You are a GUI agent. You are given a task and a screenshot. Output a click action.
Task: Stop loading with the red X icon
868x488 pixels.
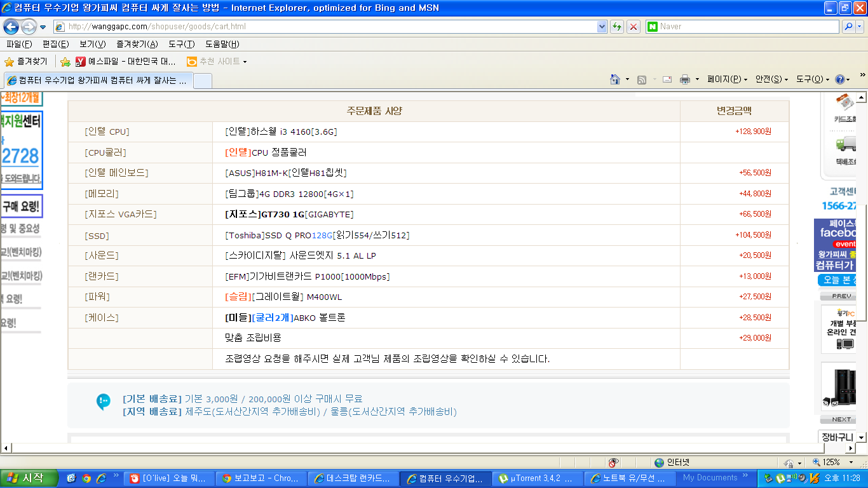(634, 27)
